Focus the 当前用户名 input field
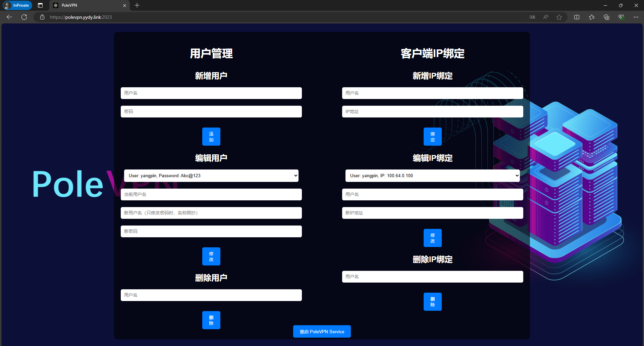The height and width of the screenshot is (346, 644). pos(211,194)
